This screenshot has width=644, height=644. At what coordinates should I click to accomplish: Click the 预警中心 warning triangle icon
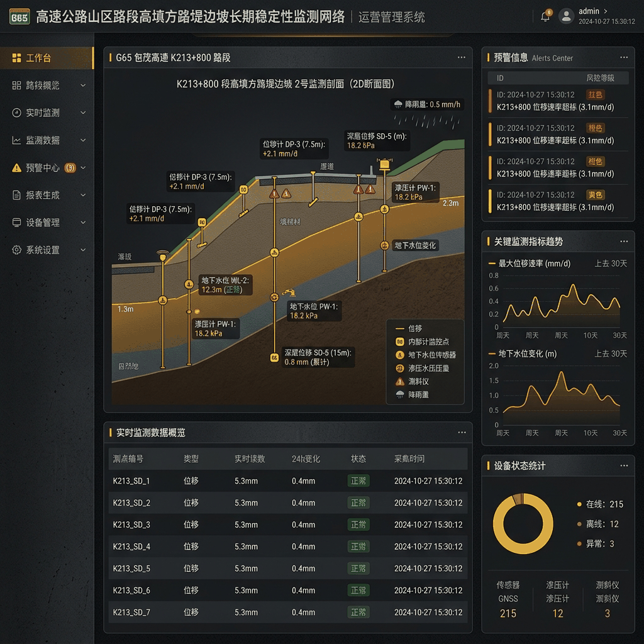[x=16, y=167]
